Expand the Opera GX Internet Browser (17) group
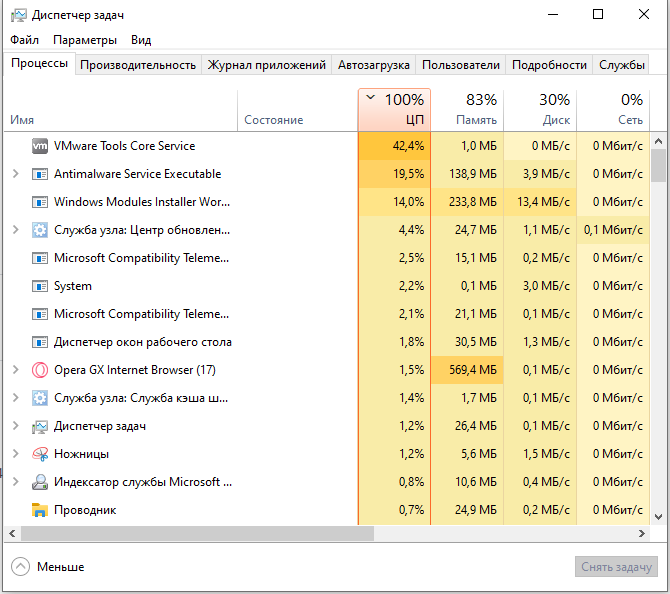 (16, 370)
